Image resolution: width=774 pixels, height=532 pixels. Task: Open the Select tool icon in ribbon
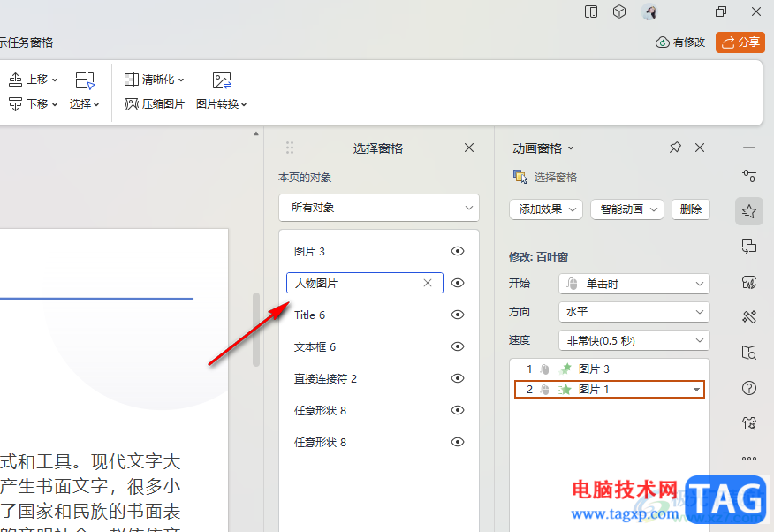[85, 81]
